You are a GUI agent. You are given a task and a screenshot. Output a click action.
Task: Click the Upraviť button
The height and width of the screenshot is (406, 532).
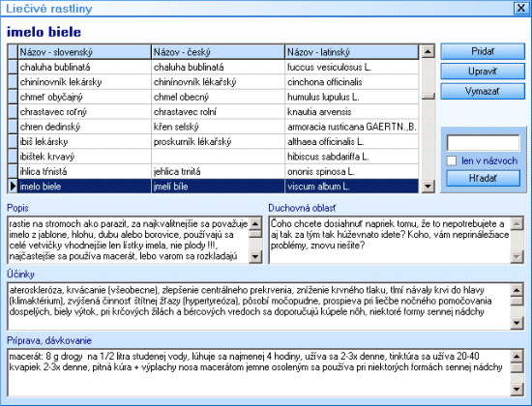click(483, 72)
